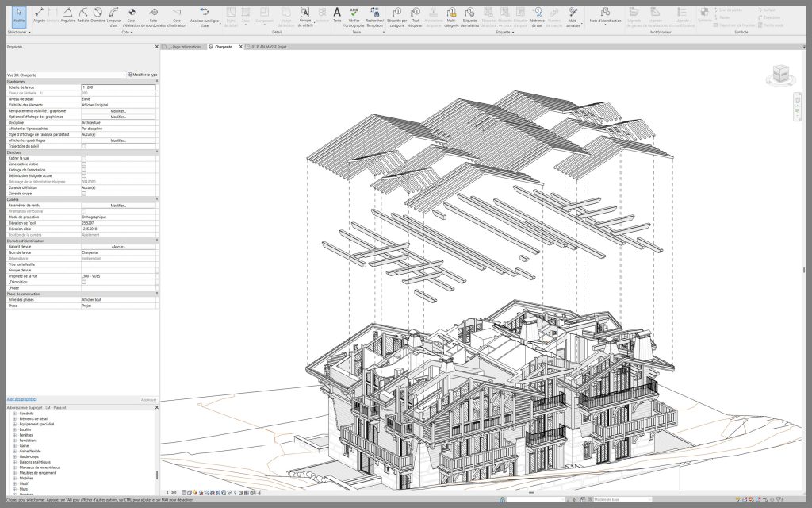The width and height of the screenshot is (812, 508).
Task: Tick the Cadrer la vue checkbox
Action: point(84,158)
